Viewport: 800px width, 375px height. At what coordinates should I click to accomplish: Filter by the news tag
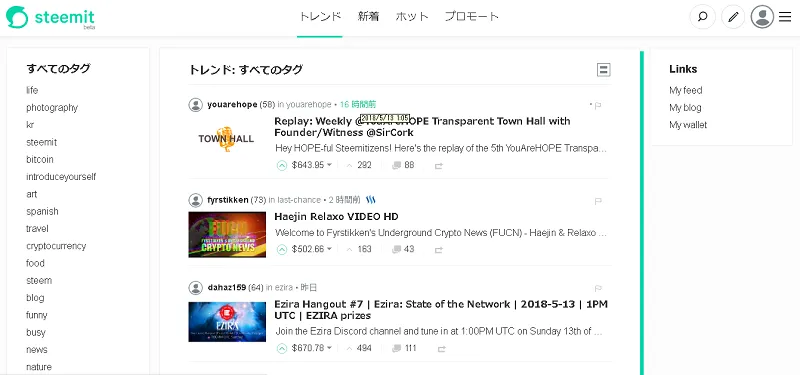pos(37,350)
